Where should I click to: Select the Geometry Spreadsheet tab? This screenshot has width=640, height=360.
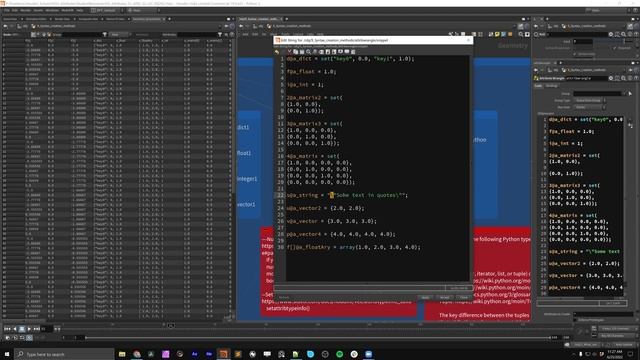pyautogui.click(x=147, y=19)
